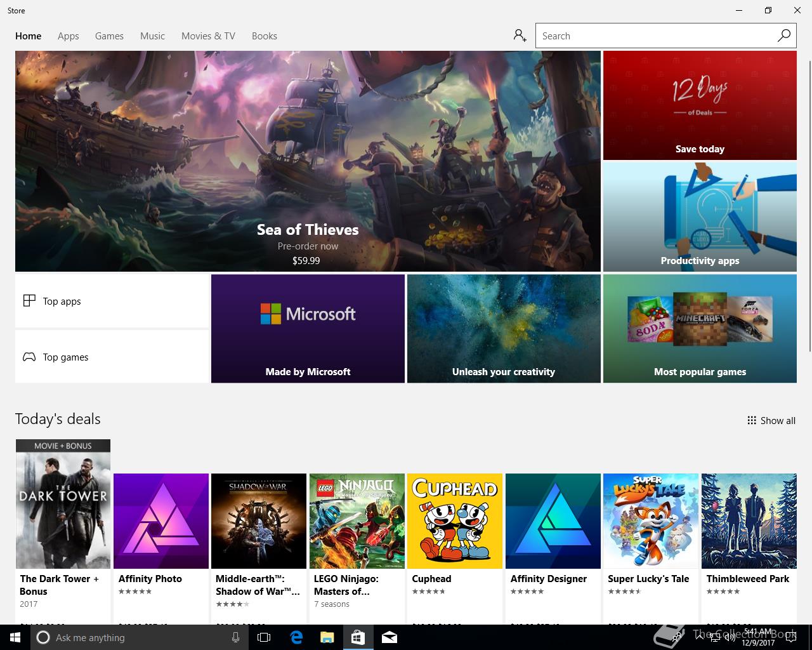Image resolution: width=812 pixels, height=650 pixels.
Task: Open File Explorer from the taskbar
Action: tap(327, 637)
